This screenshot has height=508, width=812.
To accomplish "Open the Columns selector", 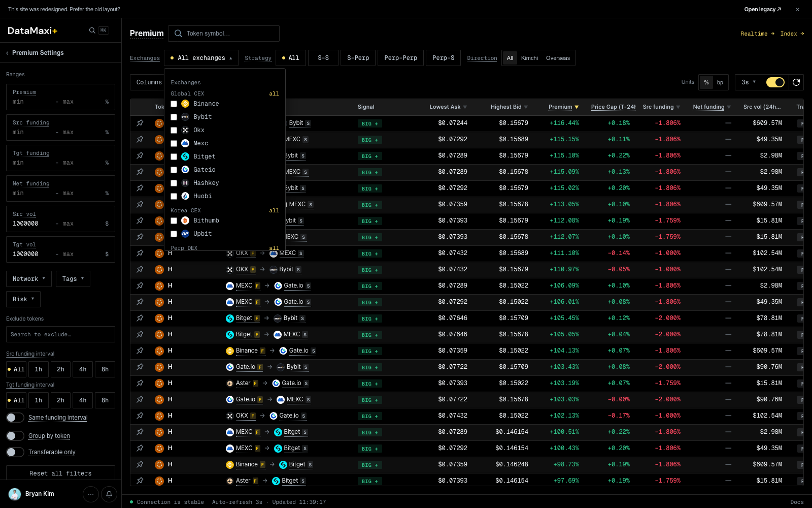I will click(x=148, y=82).
